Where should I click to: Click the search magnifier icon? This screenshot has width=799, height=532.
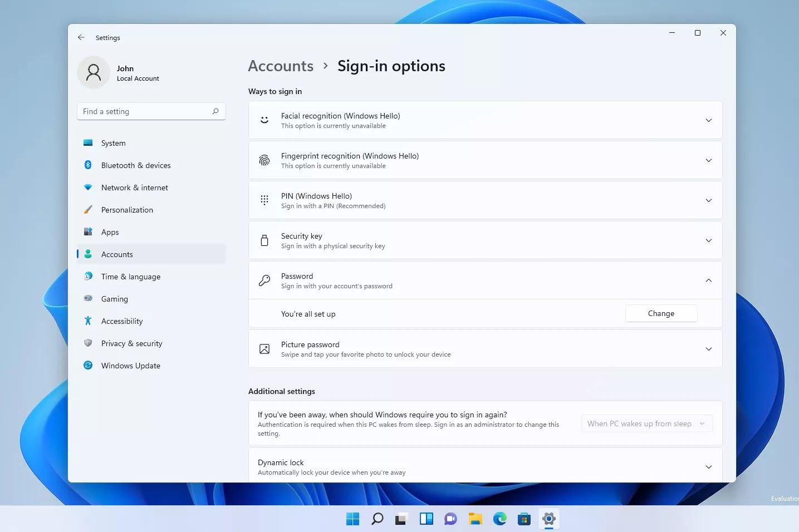point(215,111)
